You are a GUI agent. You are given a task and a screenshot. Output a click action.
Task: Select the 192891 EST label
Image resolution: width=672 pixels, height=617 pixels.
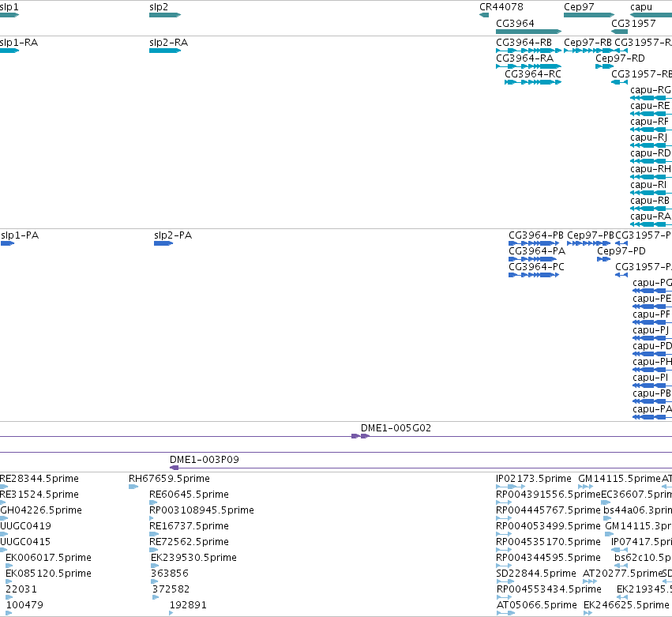(188, 605)
